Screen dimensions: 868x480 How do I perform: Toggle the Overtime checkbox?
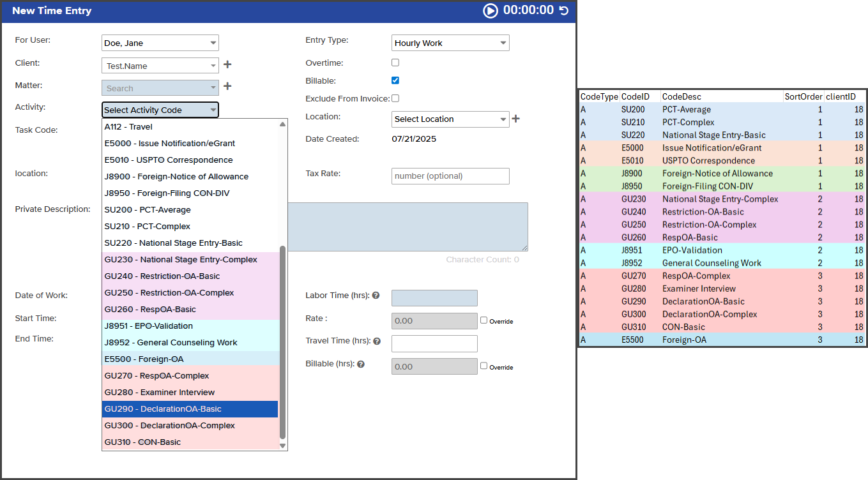[x=395, y=63]
